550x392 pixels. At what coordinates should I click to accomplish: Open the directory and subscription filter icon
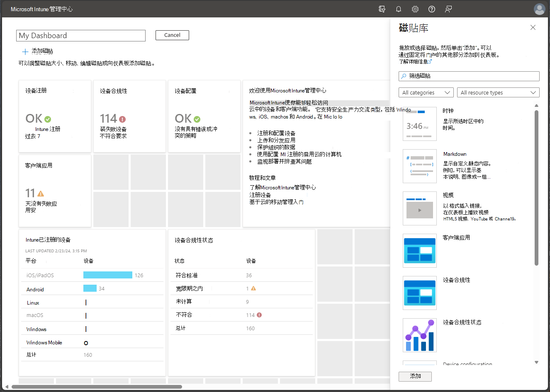(x=382, y=9)
